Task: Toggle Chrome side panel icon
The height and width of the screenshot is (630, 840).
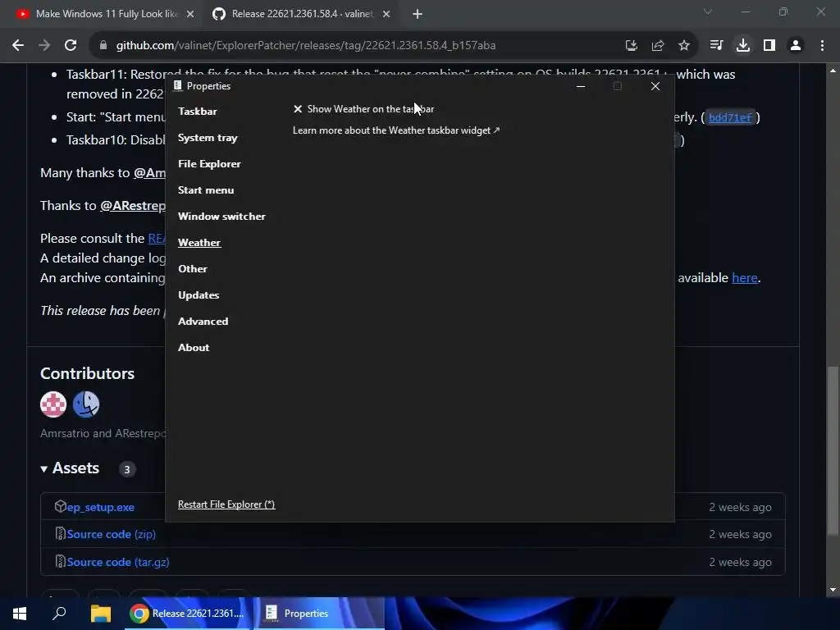Action: point(769,46)
